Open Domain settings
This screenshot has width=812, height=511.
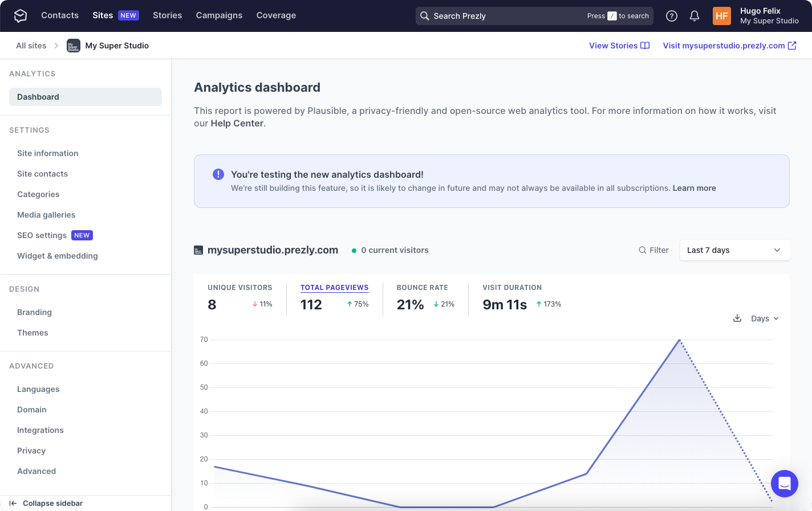pyautogui.click(x=32, y=410)
